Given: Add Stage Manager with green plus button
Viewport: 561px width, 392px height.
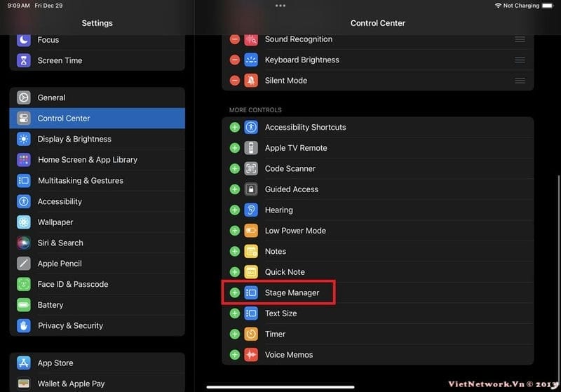Looking at the screenshot, I should [235, 292].
